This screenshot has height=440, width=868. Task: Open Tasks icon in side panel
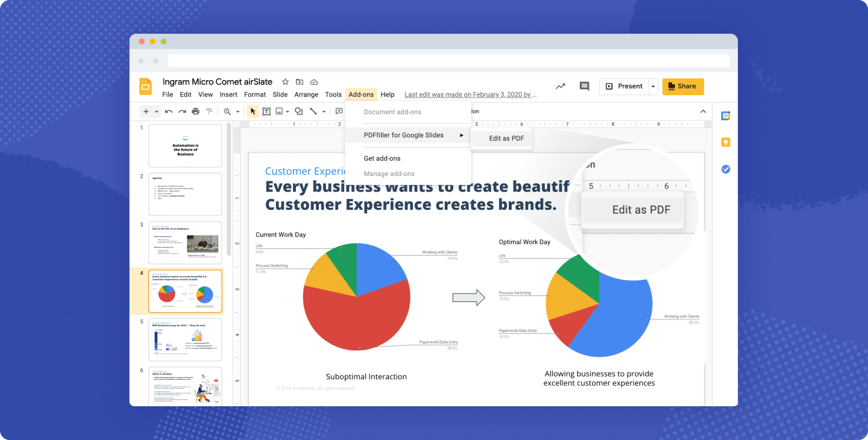(726, 169)
